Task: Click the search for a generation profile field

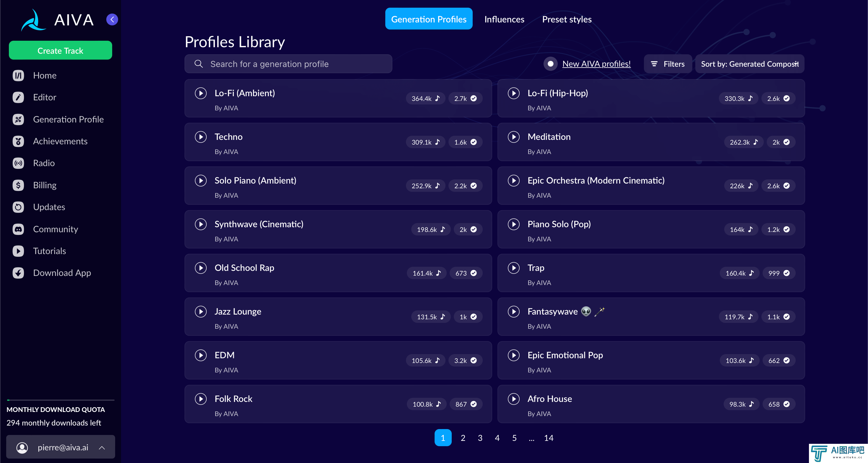Action: (x=288, y=64)
